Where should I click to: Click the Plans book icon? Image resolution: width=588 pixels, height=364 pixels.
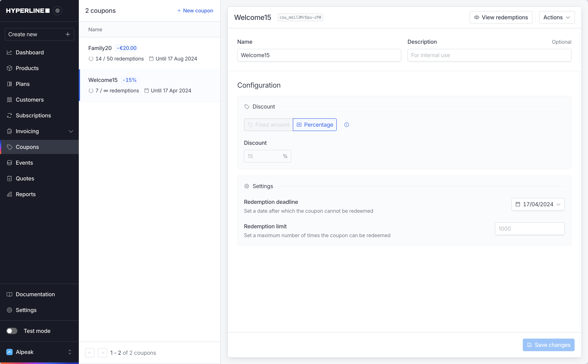[x=9, y=84]
